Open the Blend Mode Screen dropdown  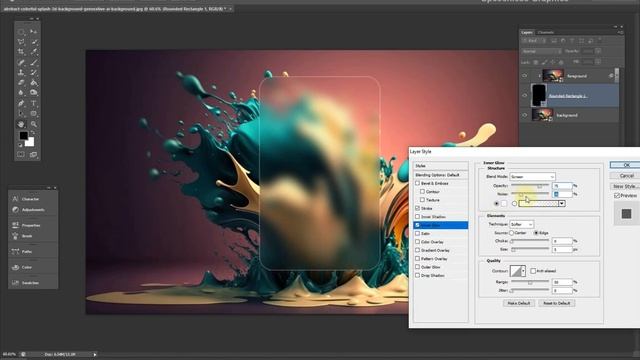click(532, 177)
